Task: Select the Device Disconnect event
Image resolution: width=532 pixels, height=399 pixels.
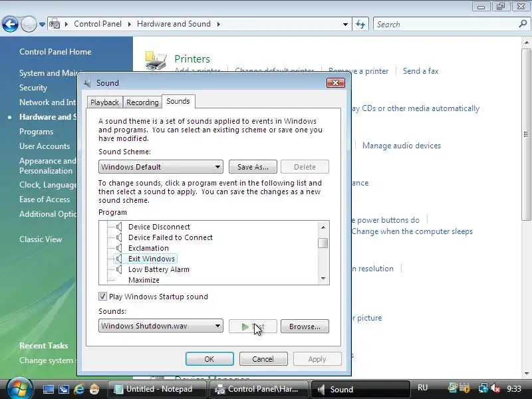Action: 159,227
